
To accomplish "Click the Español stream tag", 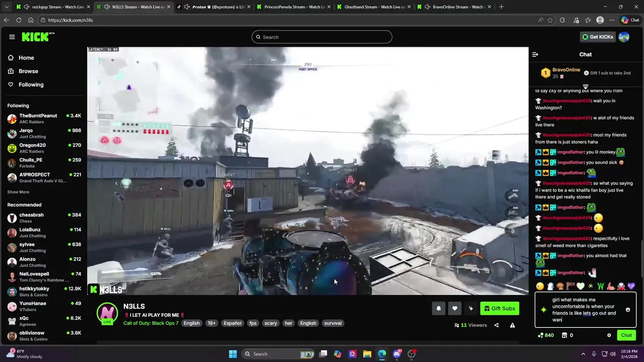I will (x=232, y=323).
